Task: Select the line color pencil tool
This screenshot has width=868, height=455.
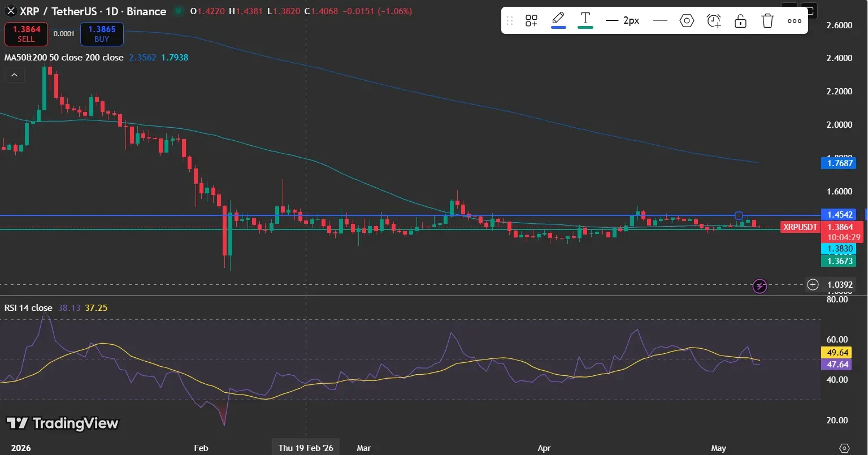Action: [558, 18]
